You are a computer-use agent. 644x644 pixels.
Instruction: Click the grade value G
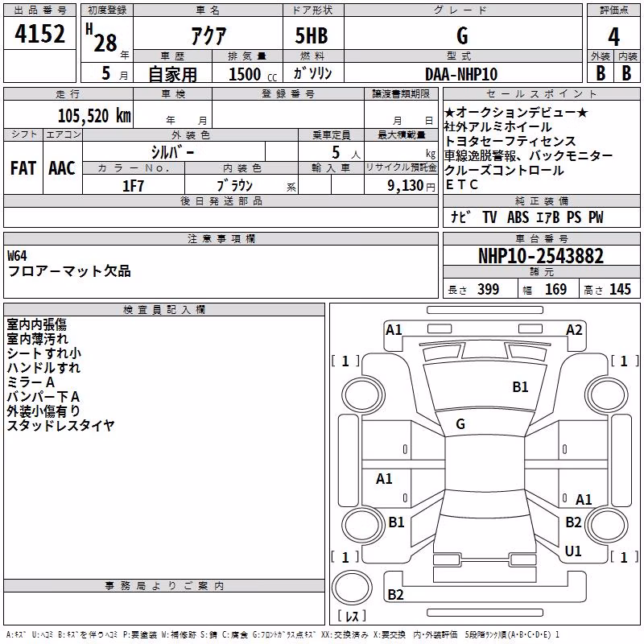(462, 35)
